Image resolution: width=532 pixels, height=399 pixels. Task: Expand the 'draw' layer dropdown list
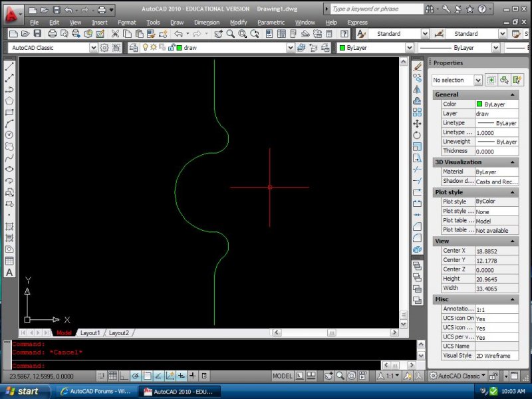click(289, 48)
